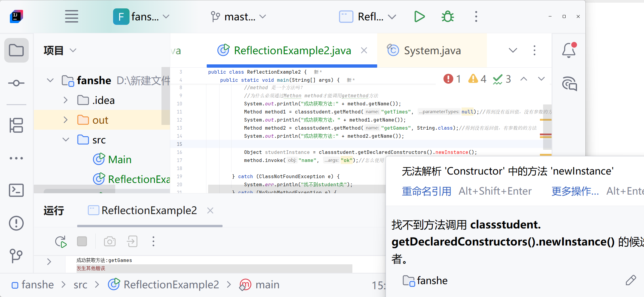
Task: Click the edit pencil icon in tooltip
Action: coord(631,280)
